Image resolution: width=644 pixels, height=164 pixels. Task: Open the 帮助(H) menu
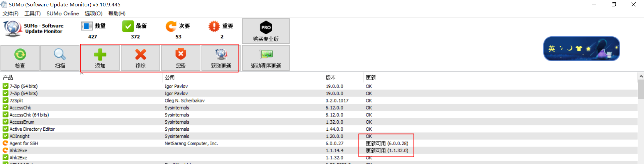tap(117, 13)
